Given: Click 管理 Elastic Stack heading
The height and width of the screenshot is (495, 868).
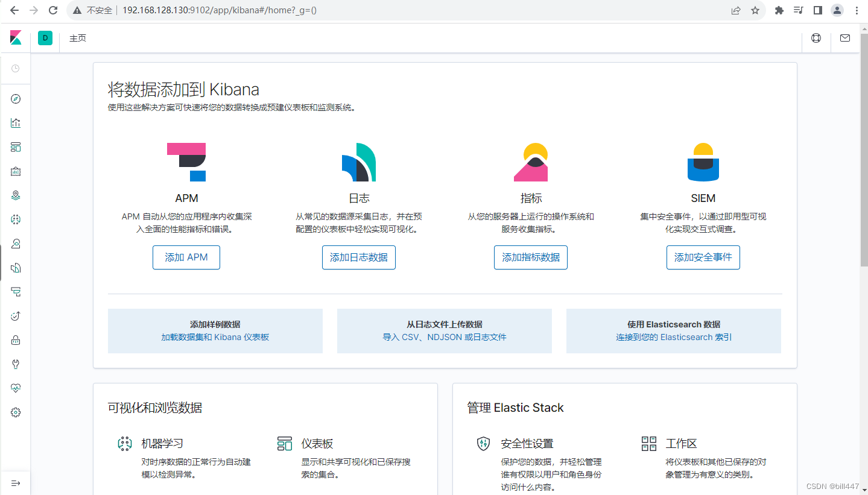Looking at the screenshot, I should click(x=515, y=408).
